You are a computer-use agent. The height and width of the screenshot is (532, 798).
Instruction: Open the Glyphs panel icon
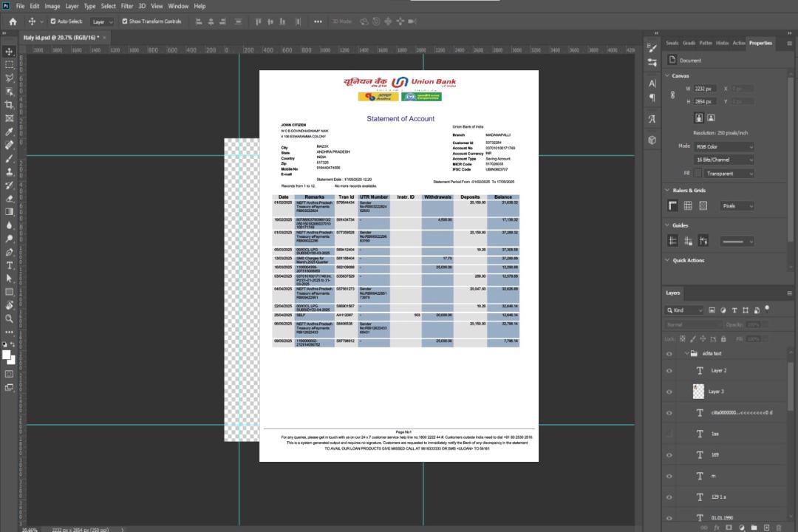coord(652,119)
